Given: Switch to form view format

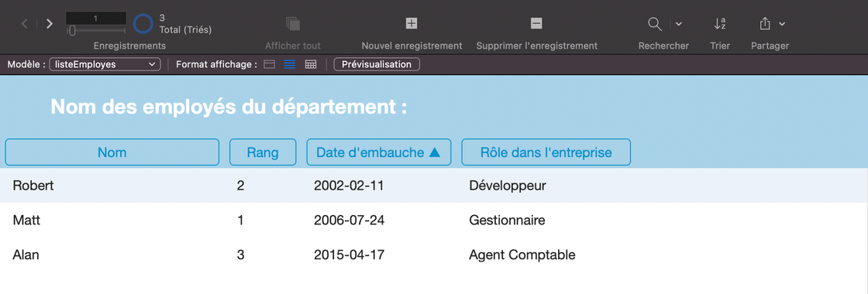Looking at the screenshot, I should [x=269, y=65].
